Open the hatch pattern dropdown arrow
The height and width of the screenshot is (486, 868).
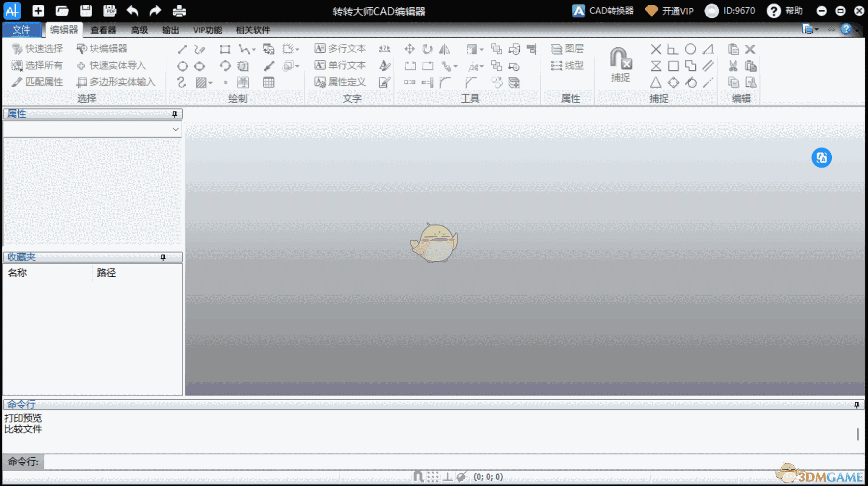pos(211,82)
